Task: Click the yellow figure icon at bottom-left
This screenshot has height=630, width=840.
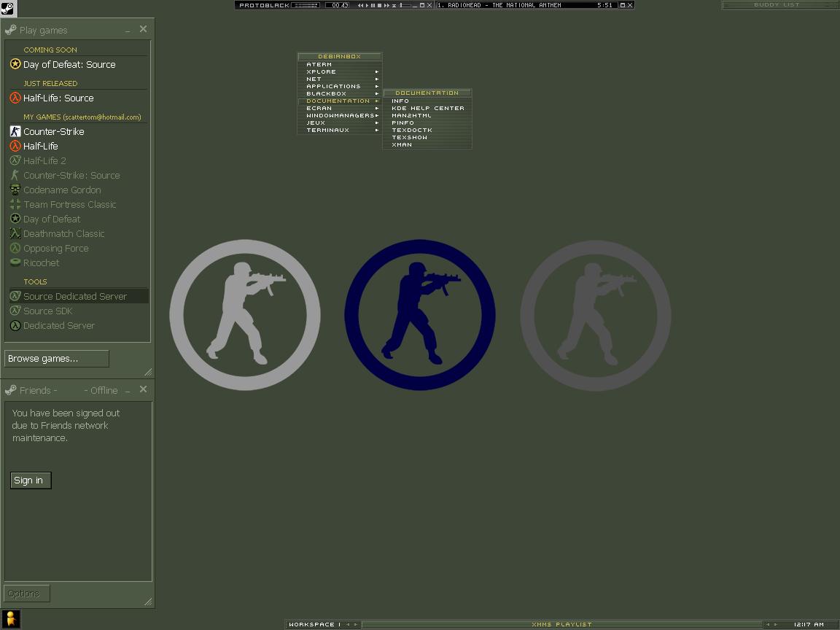Action: click(x=10, y=619)
